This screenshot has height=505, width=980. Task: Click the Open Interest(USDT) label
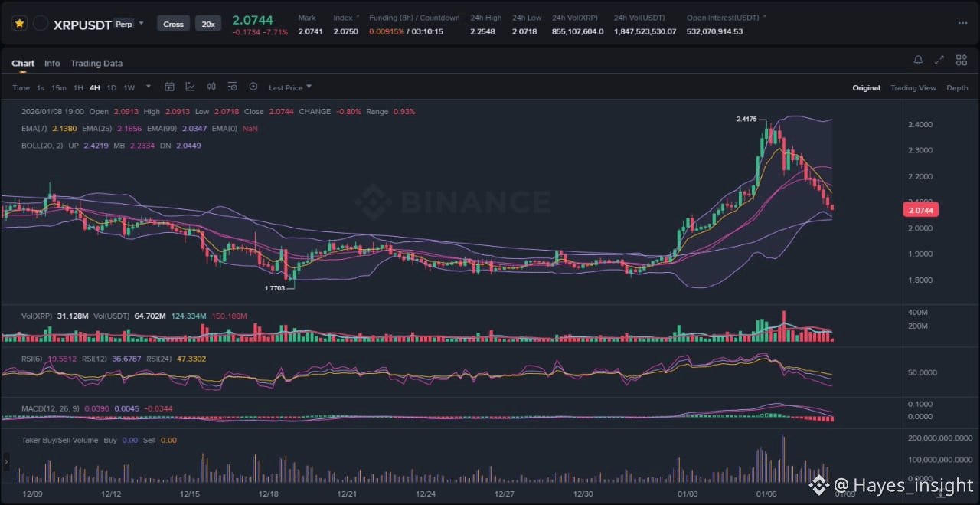tap(723, 18)
